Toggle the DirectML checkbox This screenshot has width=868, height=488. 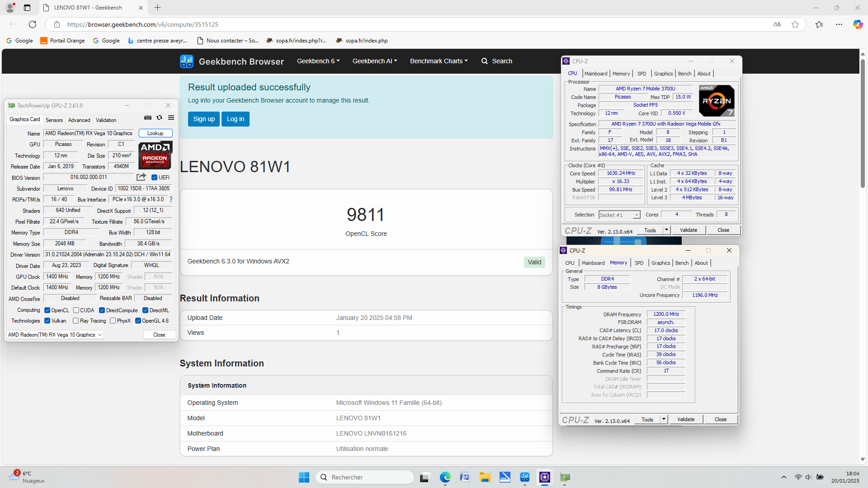point(146,310)
